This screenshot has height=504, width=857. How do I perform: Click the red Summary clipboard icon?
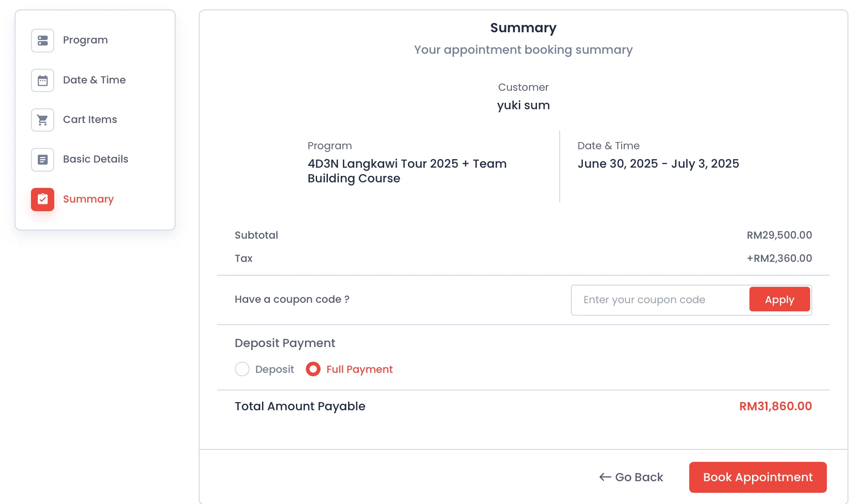point(43,199)
